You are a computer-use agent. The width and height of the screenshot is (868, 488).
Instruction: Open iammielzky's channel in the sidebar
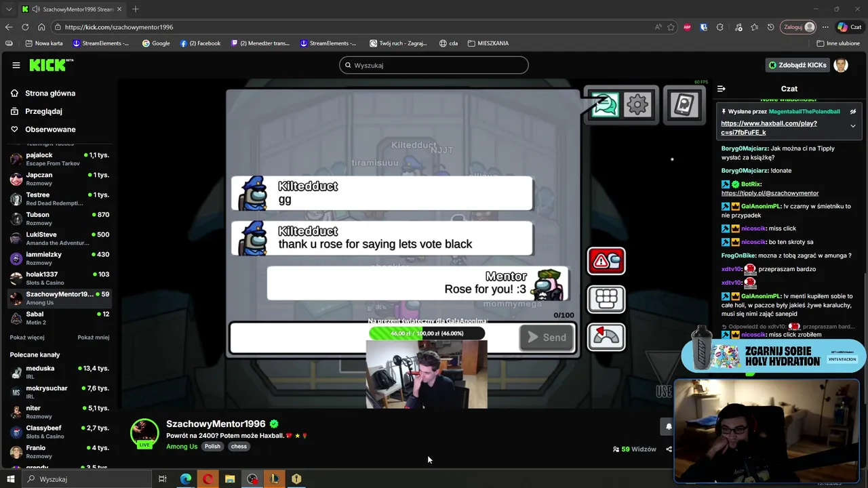pyautogui.click(x=60, y=258)
